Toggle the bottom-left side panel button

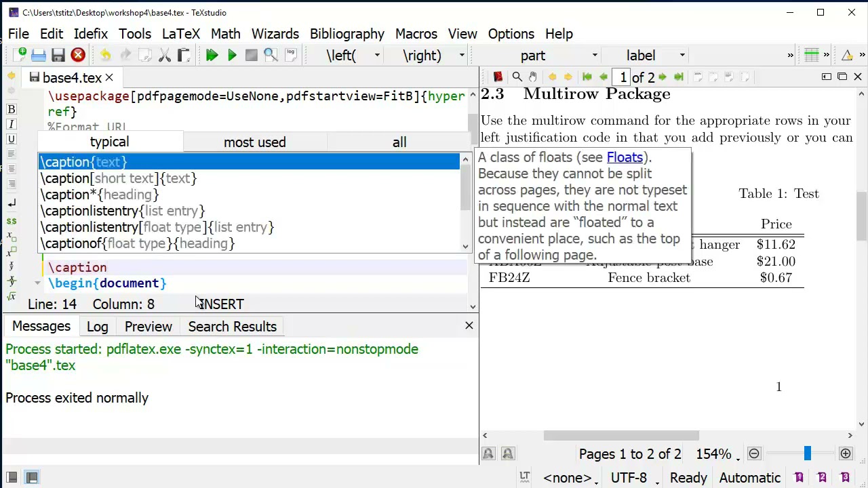pos(11,478)
